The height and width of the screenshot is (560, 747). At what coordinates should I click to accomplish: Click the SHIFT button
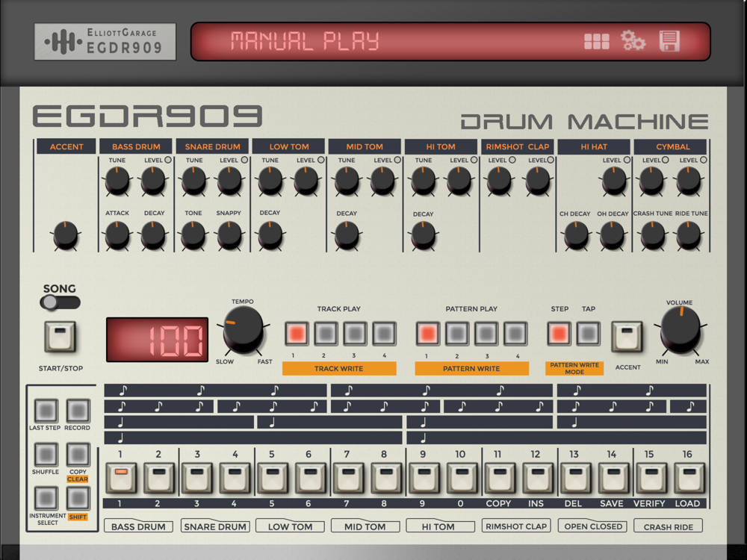point(78,499)
